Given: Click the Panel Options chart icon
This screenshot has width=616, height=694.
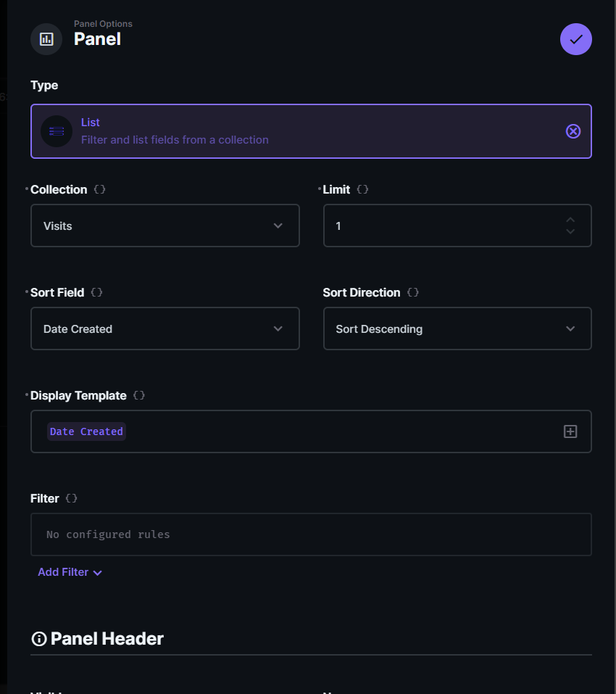Looking at the screenshot, I should (x=46, y=39).
